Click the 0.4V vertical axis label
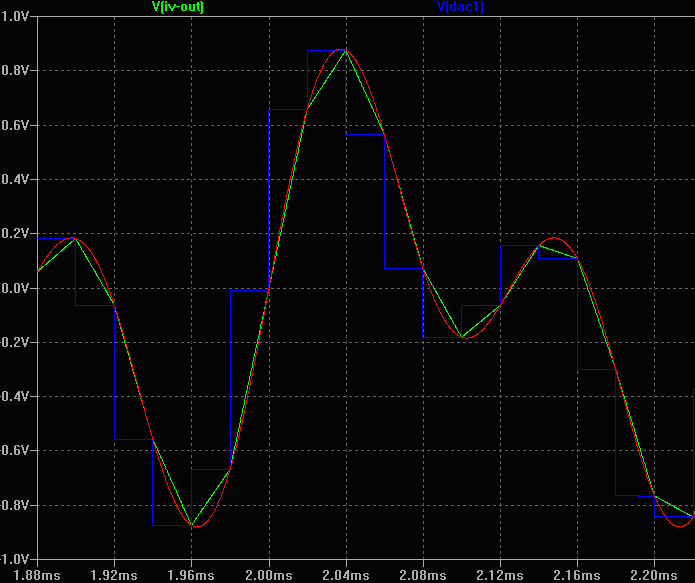The height and width of the screenshot is (583, 695). [x=15, y=180]
